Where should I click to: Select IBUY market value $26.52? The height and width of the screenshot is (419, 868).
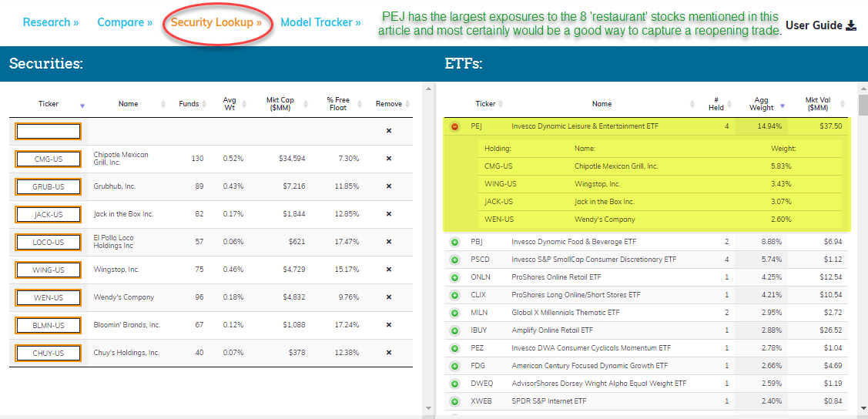pos(830,330)
